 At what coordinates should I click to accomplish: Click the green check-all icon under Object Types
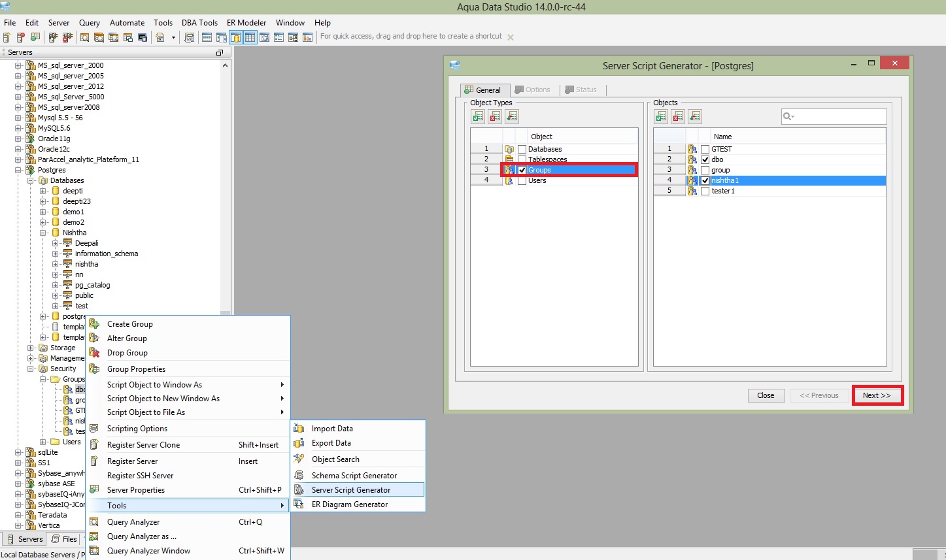click(478, 116)
